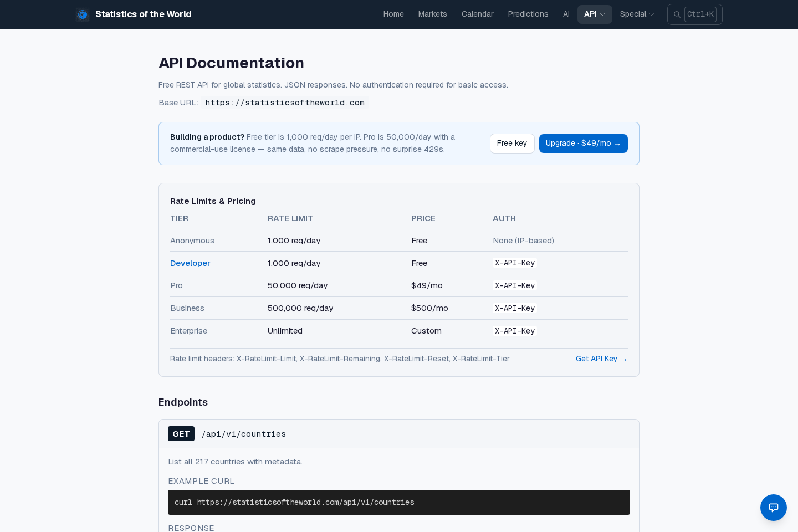
Task: Click the X-API-Key in Enterprise row
Action: (x=515, y=331)
